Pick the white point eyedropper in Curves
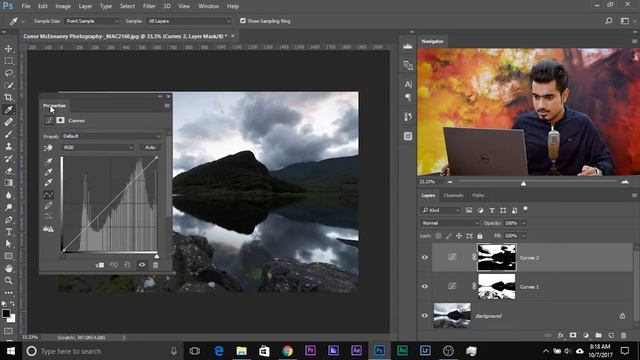The image size is (640, 360). point(48,182)
